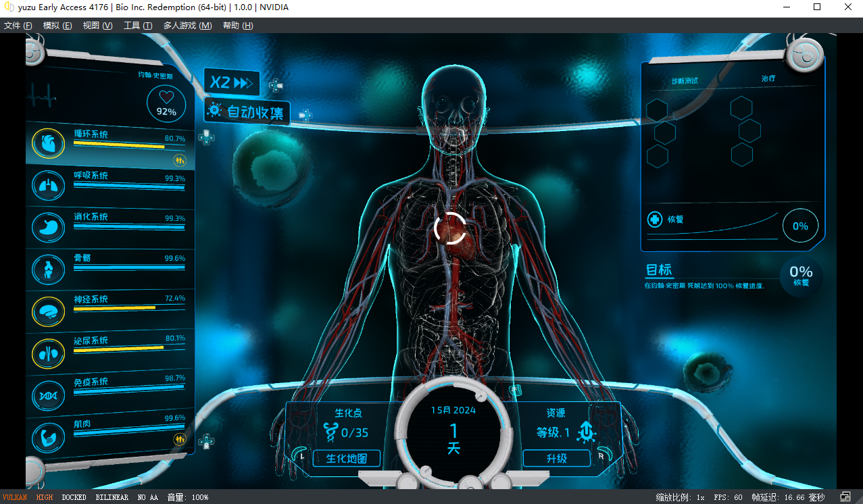863x504 pixels.
Task: Open the 文件 (F) menu
Action: [18, 26]
